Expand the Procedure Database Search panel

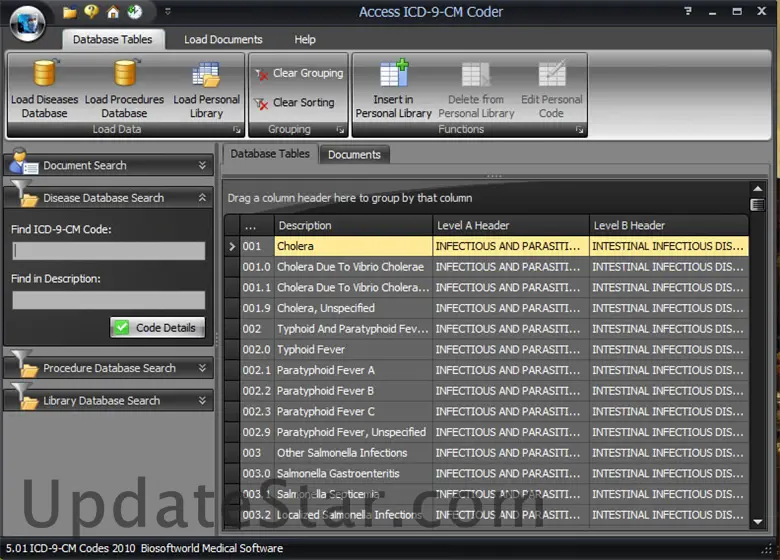coord(202,368)
